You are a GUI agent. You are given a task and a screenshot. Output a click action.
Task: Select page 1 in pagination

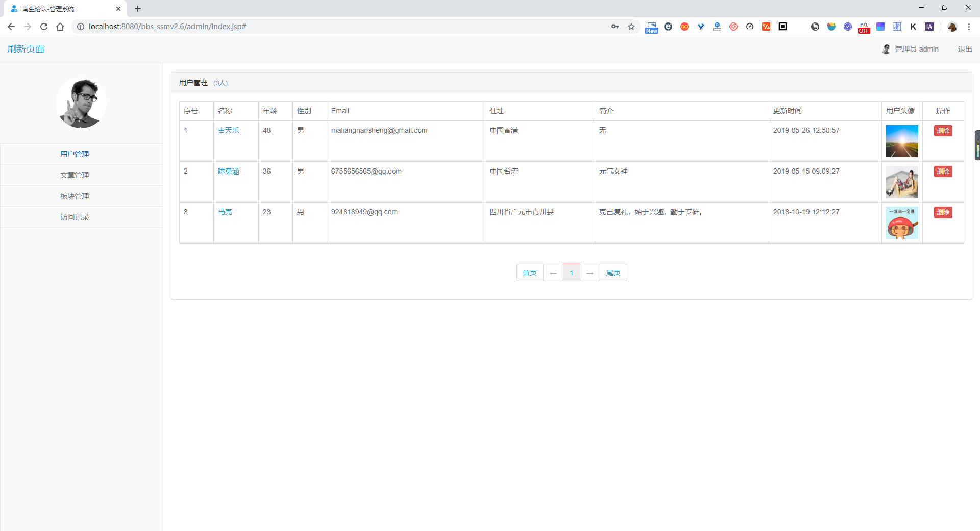click(x=572, y=273)
